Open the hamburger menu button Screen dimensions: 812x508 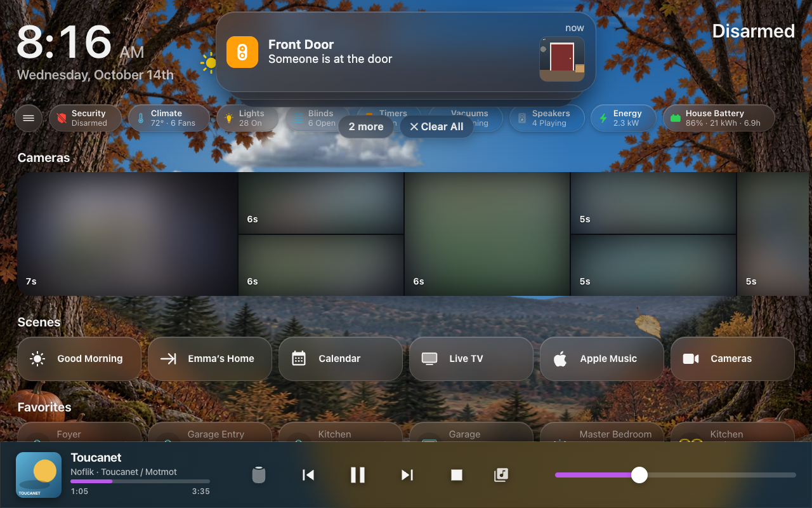(x=29, y=118)
